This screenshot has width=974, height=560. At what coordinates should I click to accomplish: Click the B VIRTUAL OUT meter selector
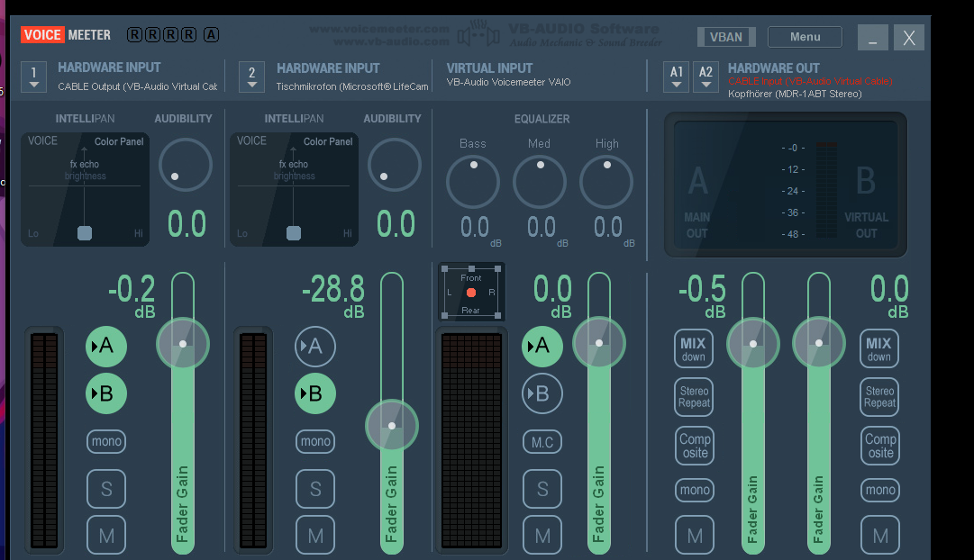866,200
